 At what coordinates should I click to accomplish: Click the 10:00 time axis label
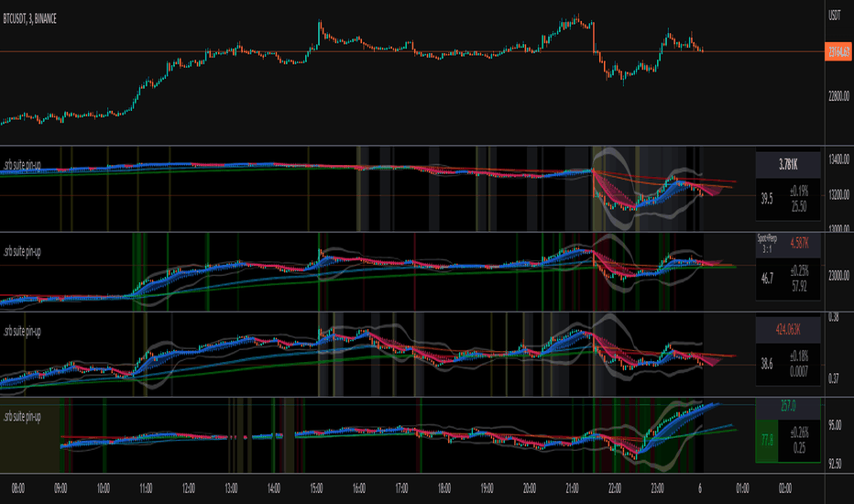(x=103, y=488)
